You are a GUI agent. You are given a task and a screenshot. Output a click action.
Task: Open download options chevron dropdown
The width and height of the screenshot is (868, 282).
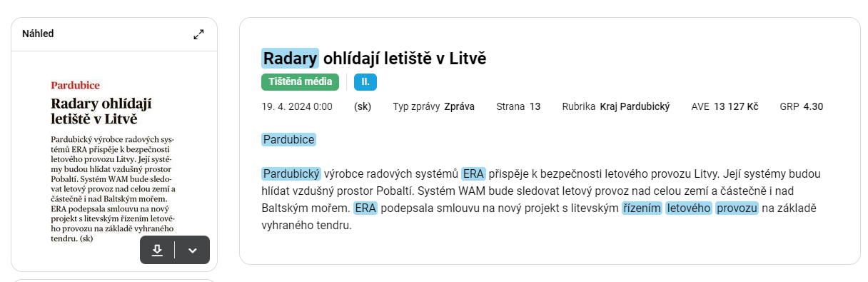(192, 250)
